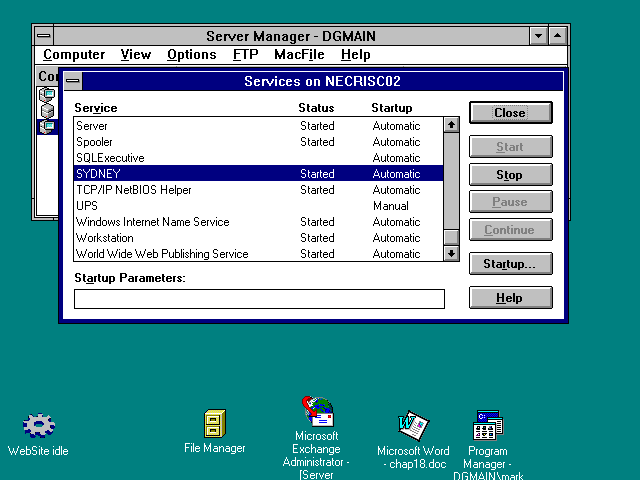Click the Manual startup value for UPS
This screenshot has height=480, width=640.
pos(391,206)
